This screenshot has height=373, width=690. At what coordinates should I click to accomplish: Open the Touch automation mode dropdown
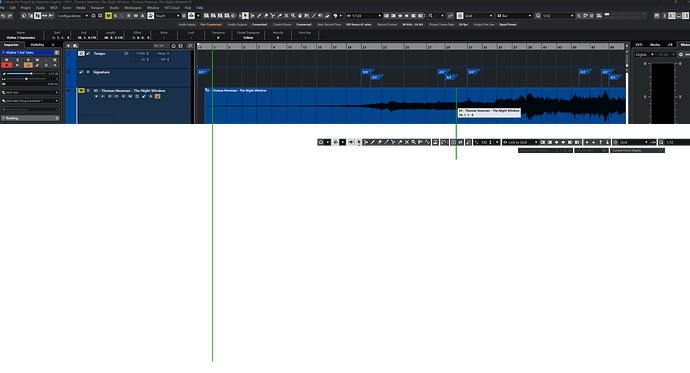[167, 16]
